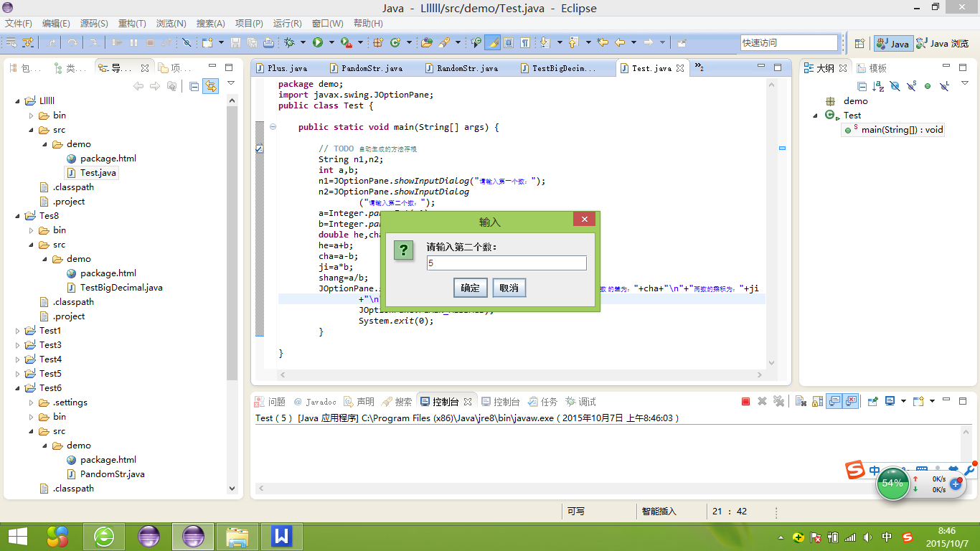Show hidden editor tabs list »2
The height and width of the screenshot is (551, 980).
(698, 67)
